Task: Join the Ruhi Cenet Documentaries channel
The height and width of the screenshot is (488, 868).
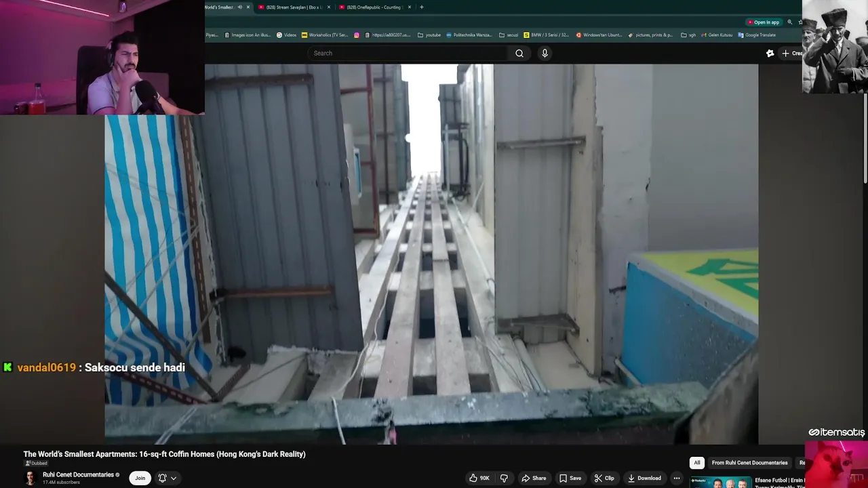Action: click(140, 478)
